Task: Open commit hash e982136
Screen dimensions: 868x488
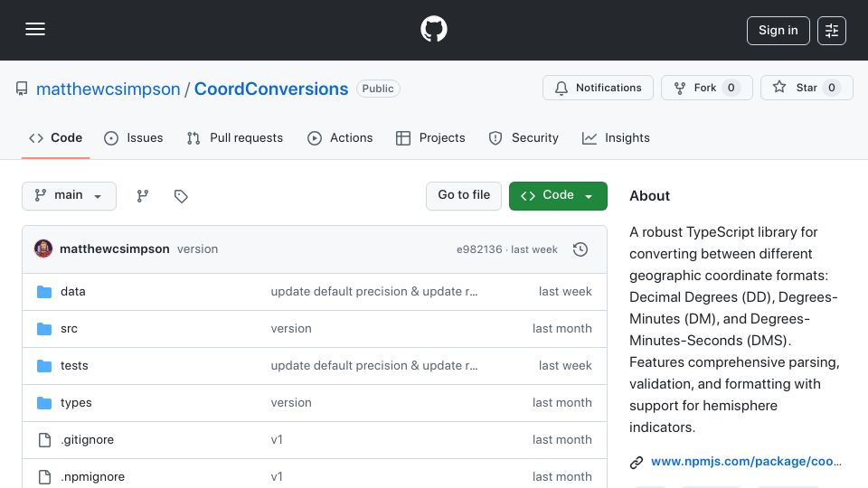Action: (479, 249)
